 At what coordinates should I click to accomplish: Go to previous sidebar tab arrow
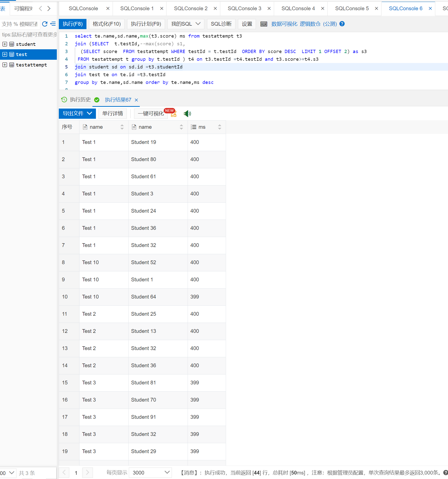point(41,8)
